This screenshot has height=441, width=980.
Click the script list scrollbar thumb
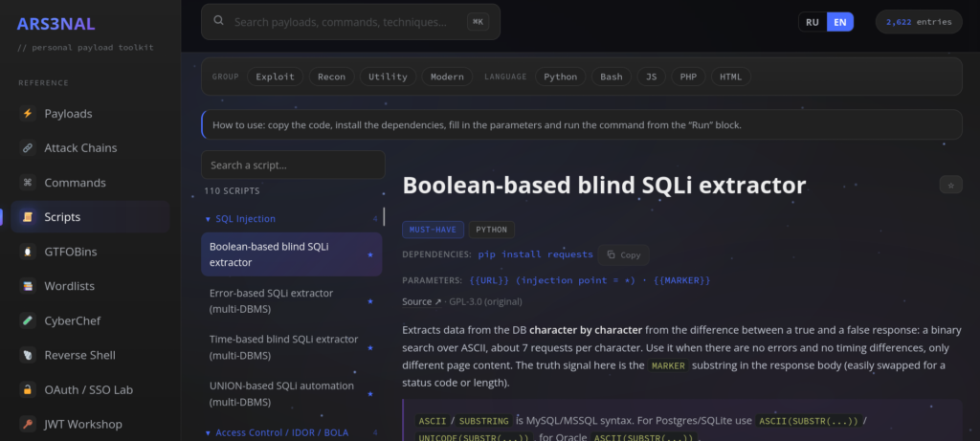384,216
